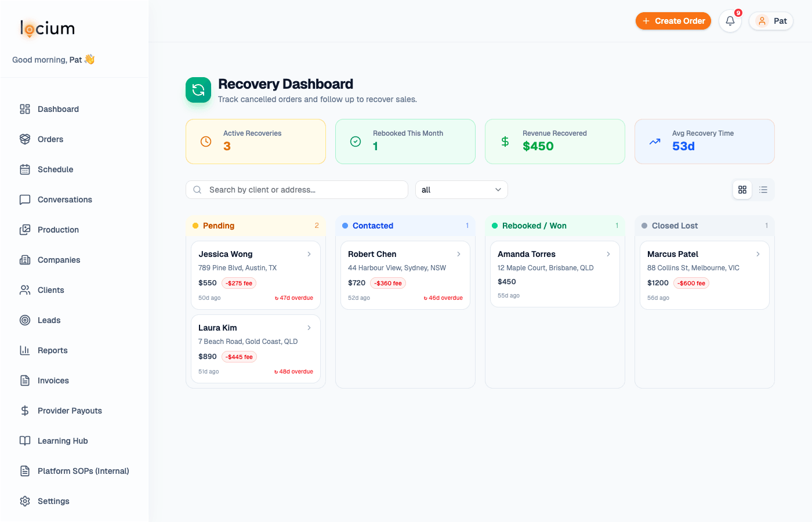Click the Settings gear icon
812x522 pixels.
coord(25,501)
